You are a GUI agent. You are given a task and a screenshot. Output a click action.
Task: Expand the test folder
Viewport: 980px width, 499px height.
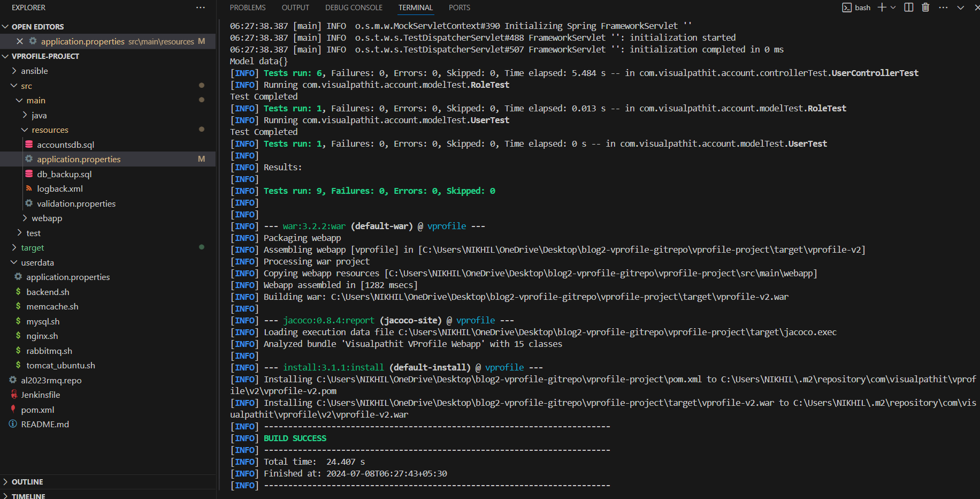pos(19,233)
